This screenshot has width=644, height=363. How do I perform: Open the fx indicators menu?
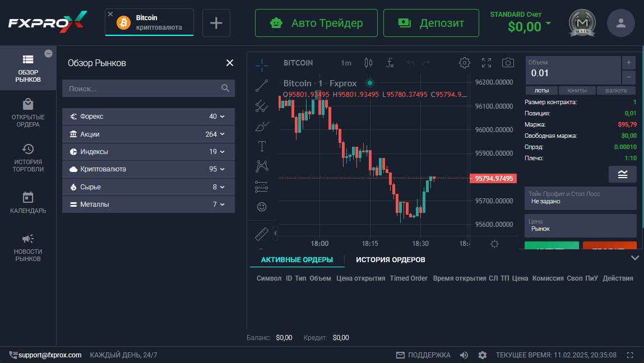click(x=390, y=63)
